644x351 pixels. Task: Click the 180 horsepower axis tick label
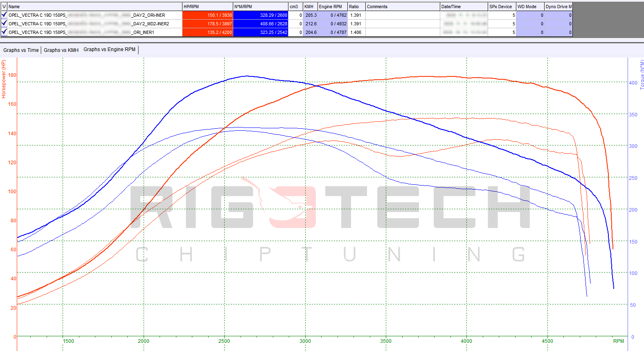pyautogui.click(x=12, y=75)
